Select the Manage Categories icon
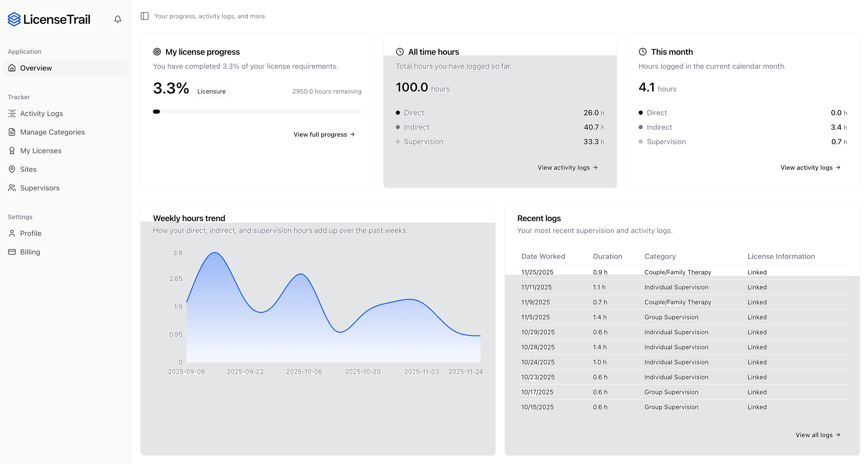Viewport: 868px width, 464px height. coord(12,132)
